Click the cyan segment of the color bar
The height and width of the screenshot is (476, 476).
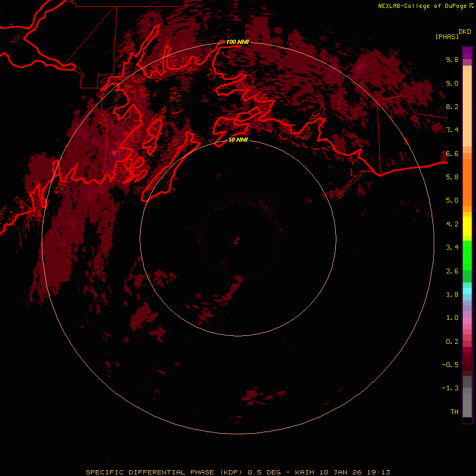pyautogui.click(x=467, y=291)
